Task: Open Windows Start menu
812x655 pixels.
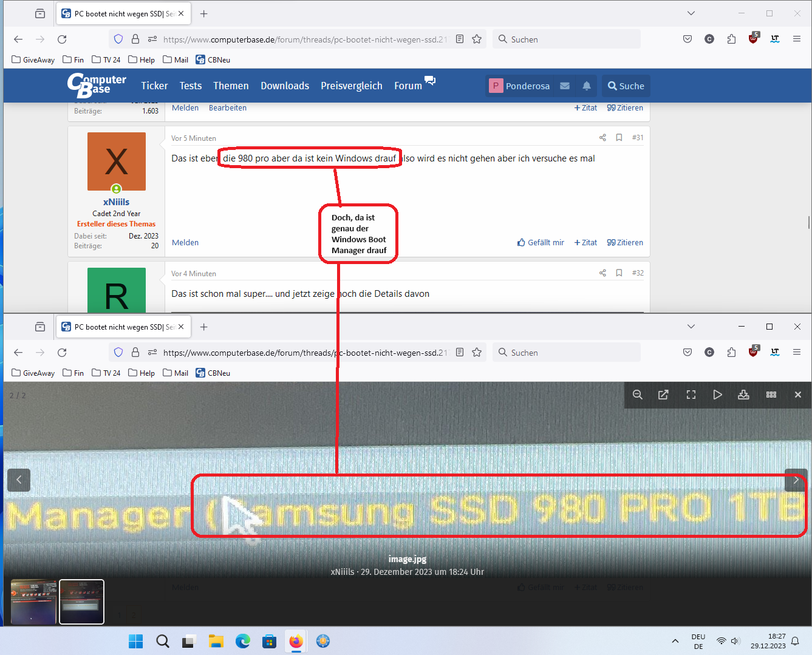Action: point(136,641)
